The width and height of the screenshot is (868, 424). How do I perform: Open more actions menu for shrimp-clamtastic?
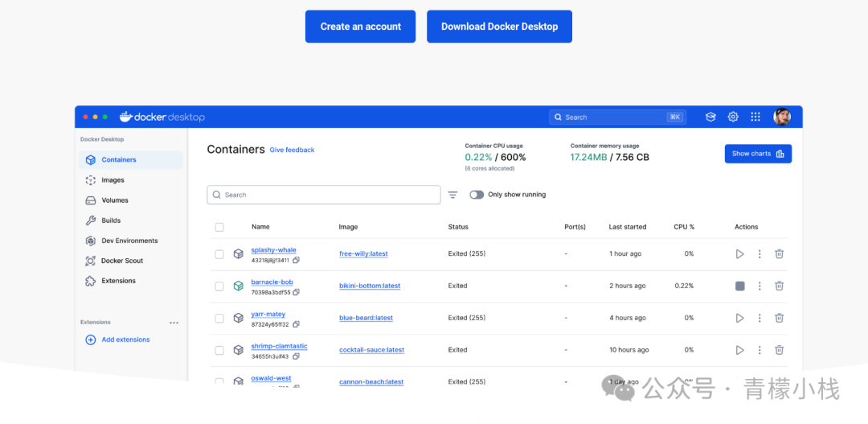pyautogui.click(x=759, y=350)
